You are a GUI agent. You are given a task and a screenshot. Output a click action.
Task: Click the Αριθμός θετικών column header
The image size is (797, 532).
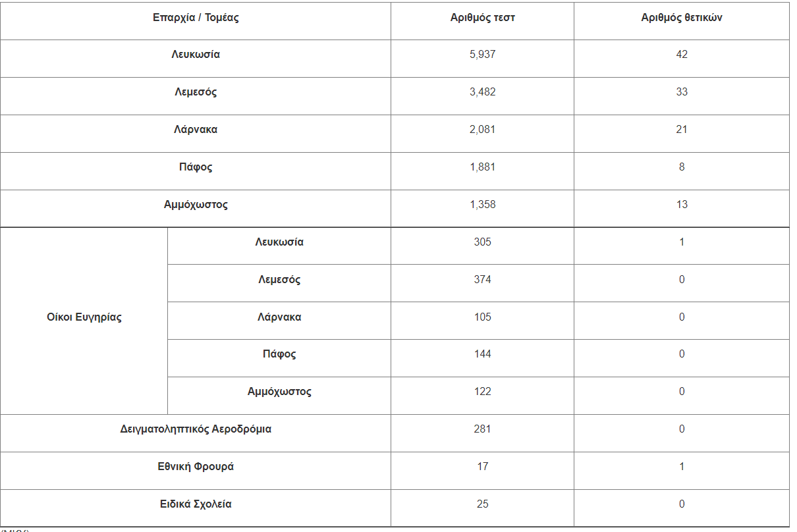(682, 18)
